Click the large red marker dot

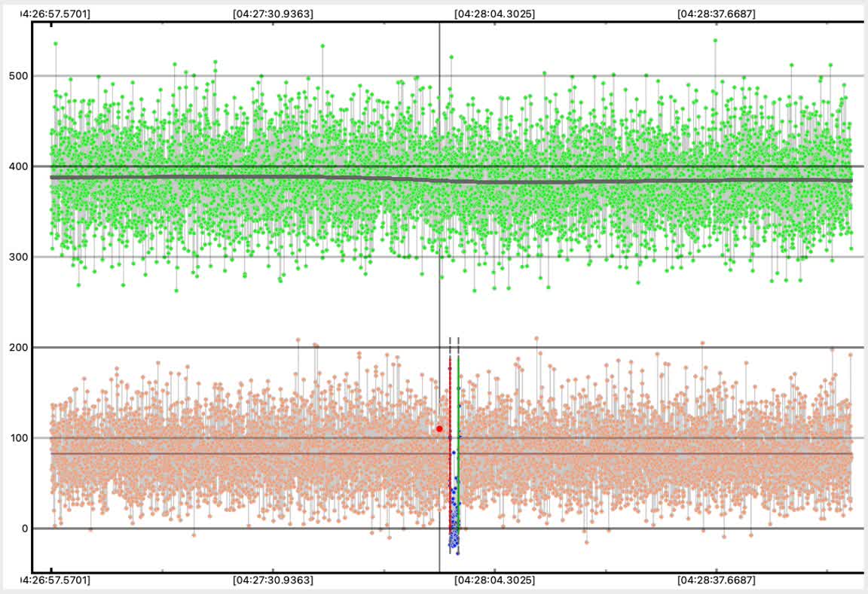(x=439, y=428)
